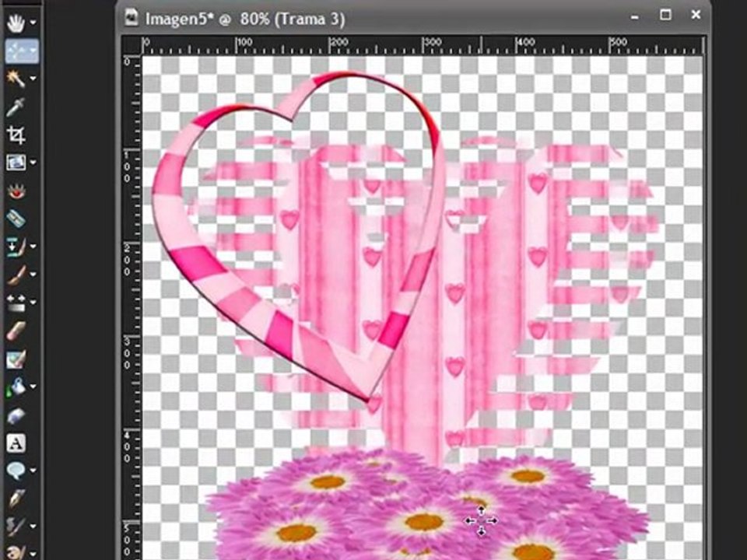Open the Preset Shape flyout arrow
747x560 pixels.
tap(33, 471)
